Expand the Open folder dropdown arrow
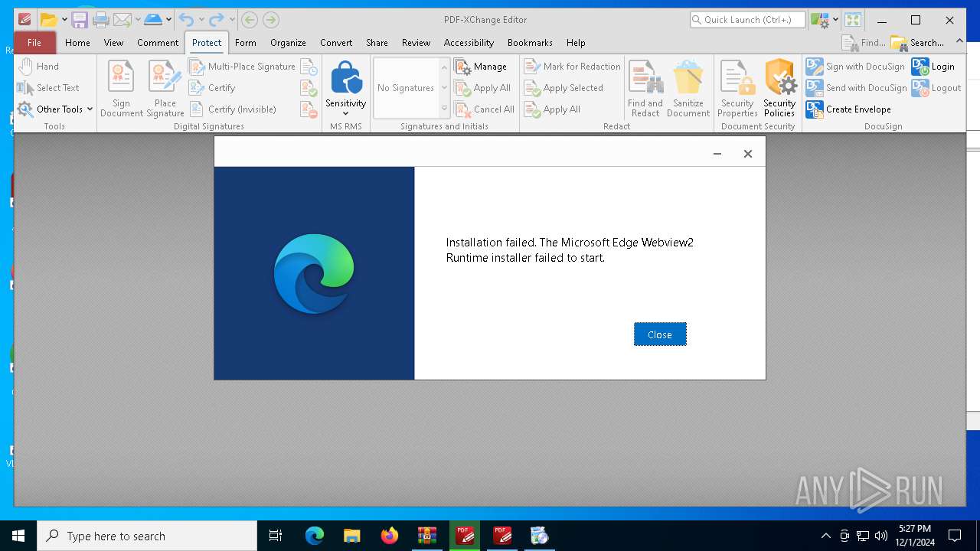Viewport: 980px width, 551px height. point(64,20)
